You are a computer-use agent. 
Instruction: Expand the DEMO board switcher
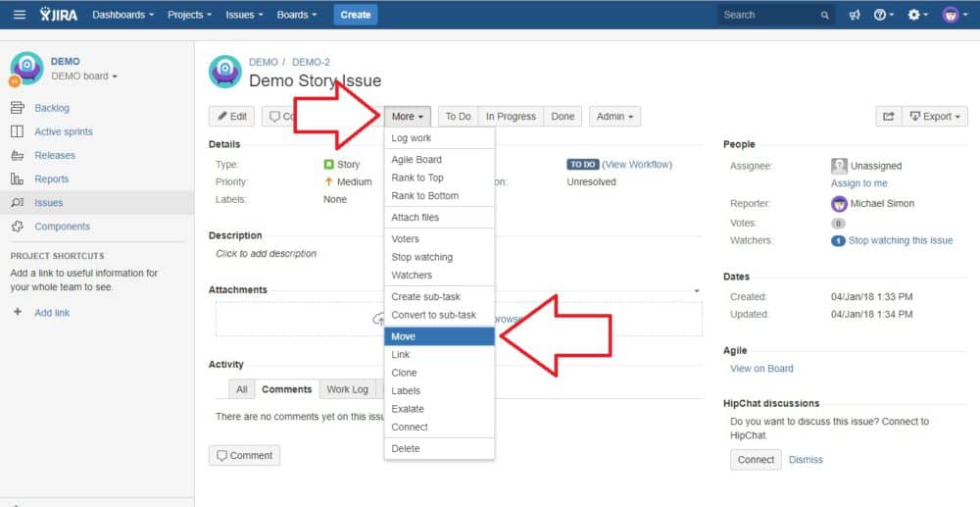[x=83, y=76]
